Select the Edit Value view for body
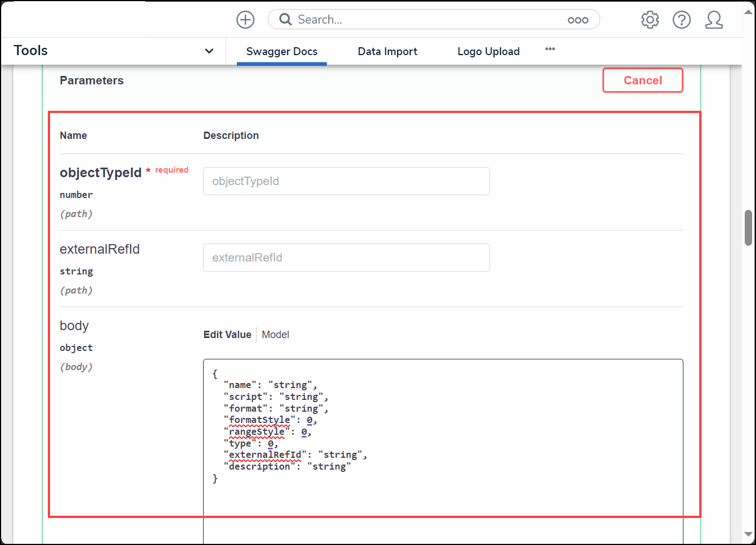This screenshot has width=756, height=545. 227,335
